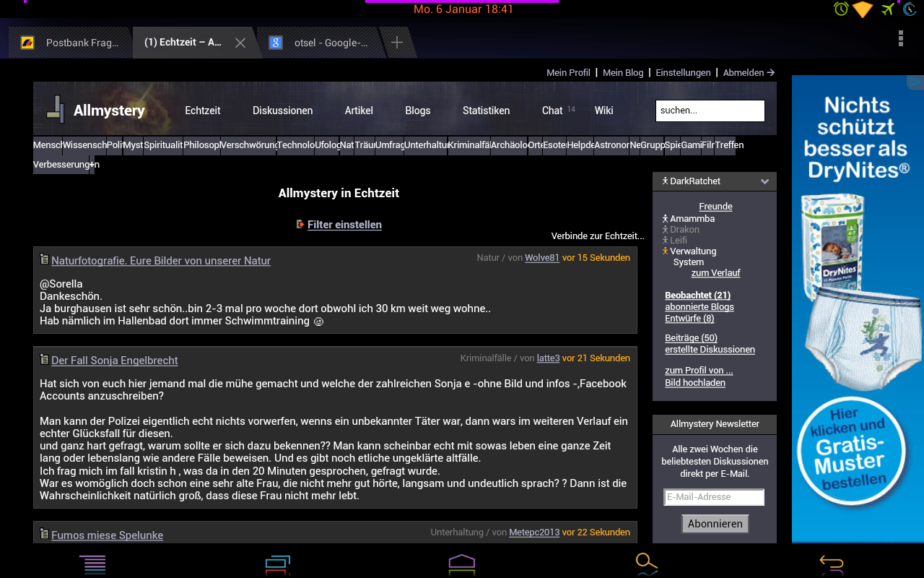Click the smiley emoticon in Wolve81's post
924x578 pixels.
click(x=318, y=322)
